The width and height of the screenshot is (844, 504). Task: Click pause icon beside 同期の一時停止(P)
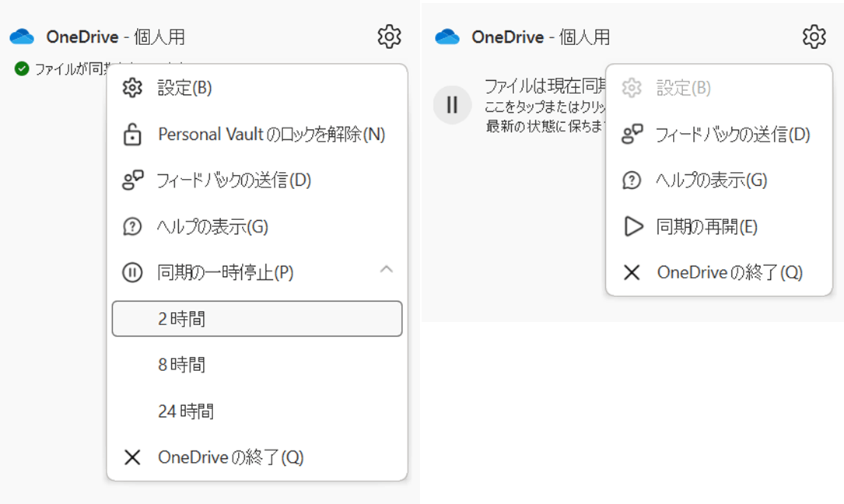tap(132, 272)
